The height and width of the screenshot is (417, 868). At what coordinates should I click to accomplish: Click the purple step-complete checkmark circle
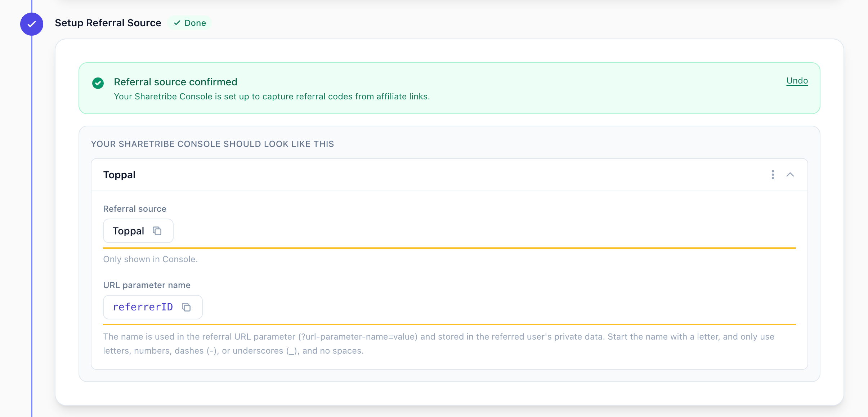click(32, 24)
